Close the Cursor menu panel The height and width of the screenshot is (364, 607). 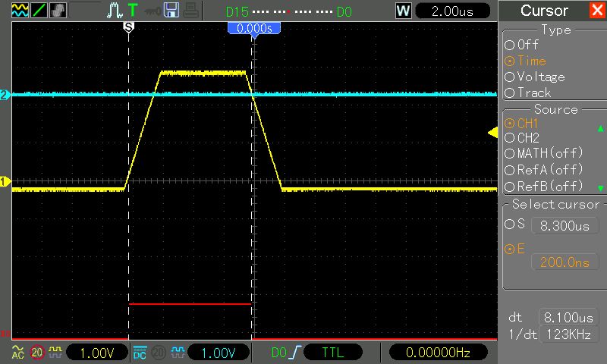click(596, 11)
